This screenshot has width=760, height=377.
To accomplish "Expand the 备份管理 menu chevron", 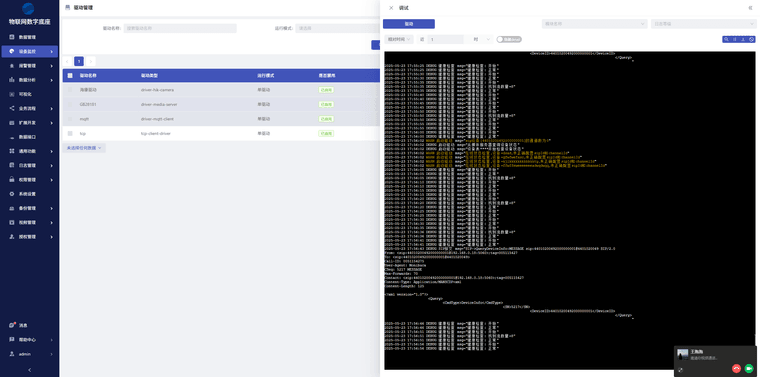I will (51, 208).
